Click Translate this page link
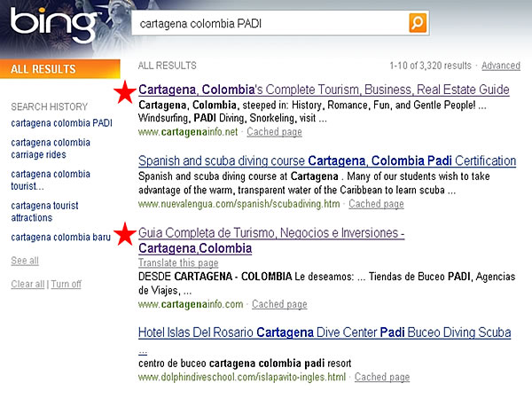532x399 pixels. [x=178, y=263]
